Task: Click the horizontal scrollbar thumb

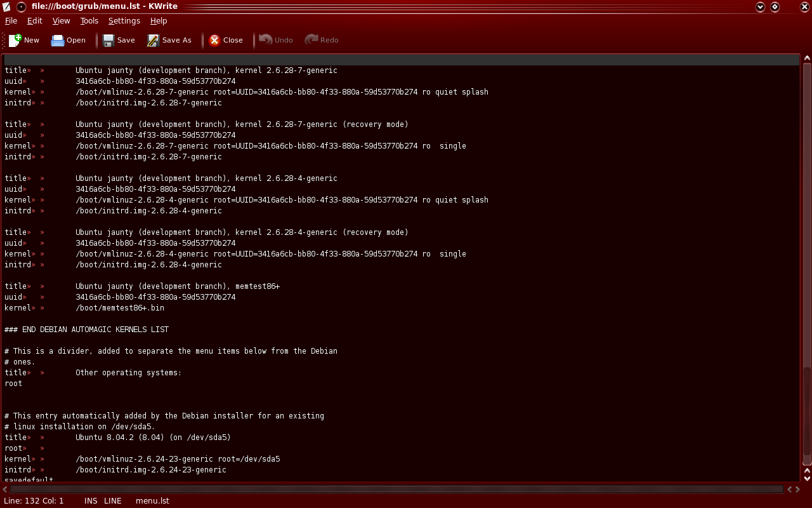Action: click(x=396, y=489)
